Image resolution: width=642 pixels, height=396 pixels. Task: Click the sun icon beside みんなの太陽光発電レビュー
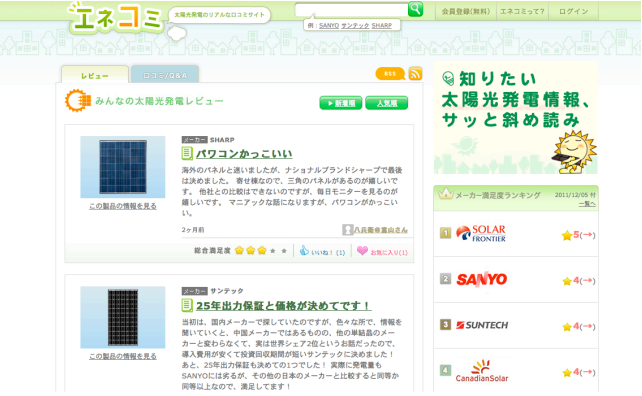pyautogui.click(x=78, y=100)
